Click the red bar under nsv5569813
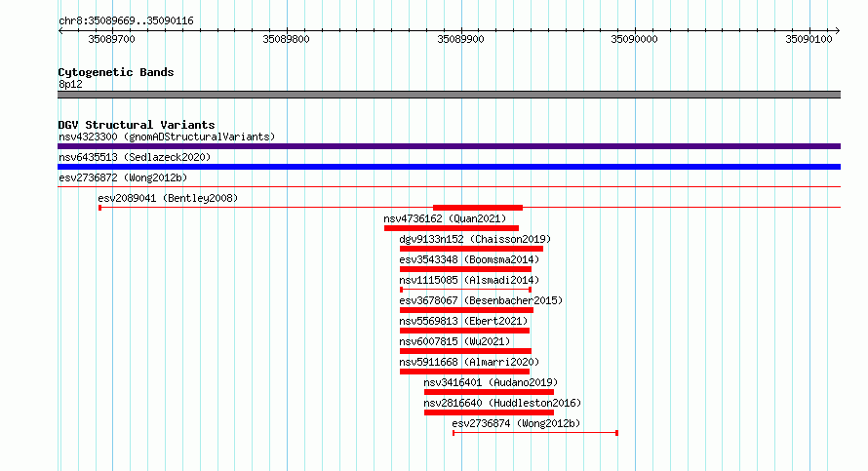The height and width of the screenshot is (471, 868). (x=464, y=331)
